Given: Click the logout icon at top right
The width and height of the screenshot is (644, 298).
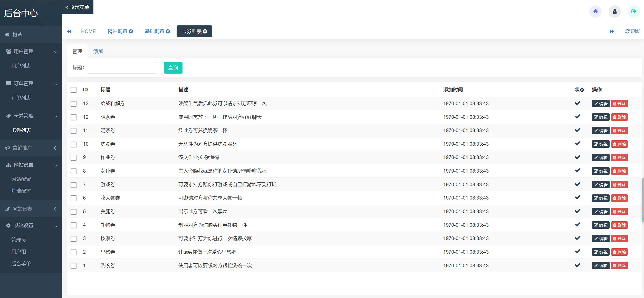Looking at the screenshot, I should pyautogui.click(x=634, y=12).
